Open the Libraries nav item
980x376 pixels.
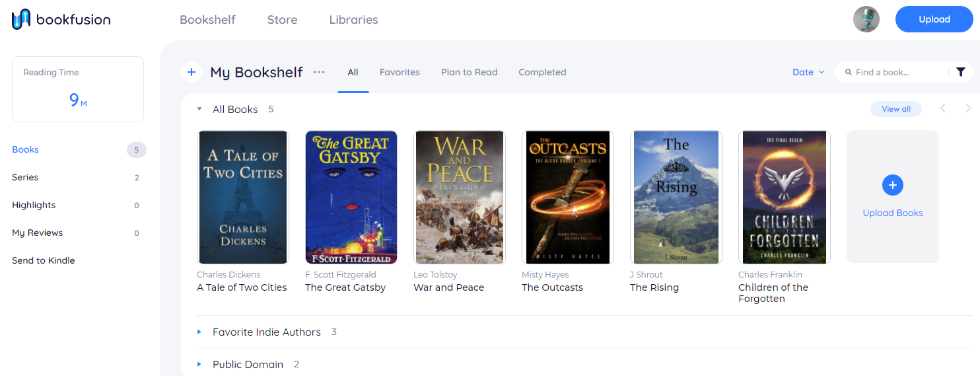pos(353,20)
